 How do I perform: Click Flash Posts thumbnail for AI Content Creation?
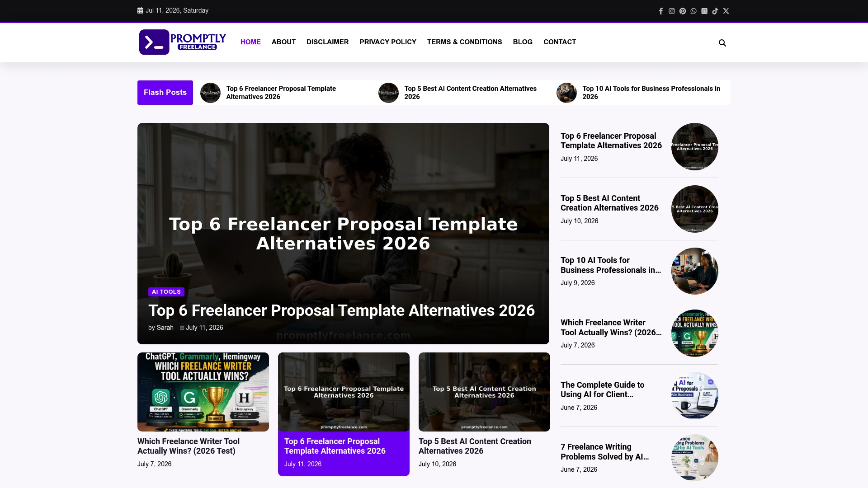pos(388,93)
